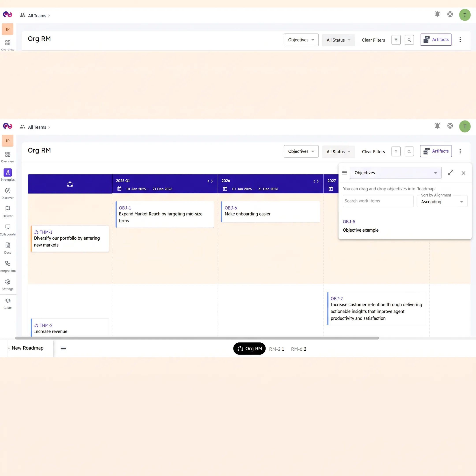The width and height of the screenshot is (476, 476).
Task: Open kebab menu in the lower Org RM header
Action: click(460, 151)
